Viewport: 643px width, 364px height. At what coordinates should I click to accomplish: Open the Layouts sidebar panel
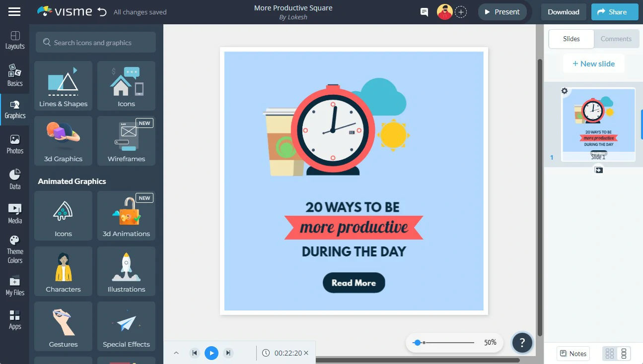15,40
